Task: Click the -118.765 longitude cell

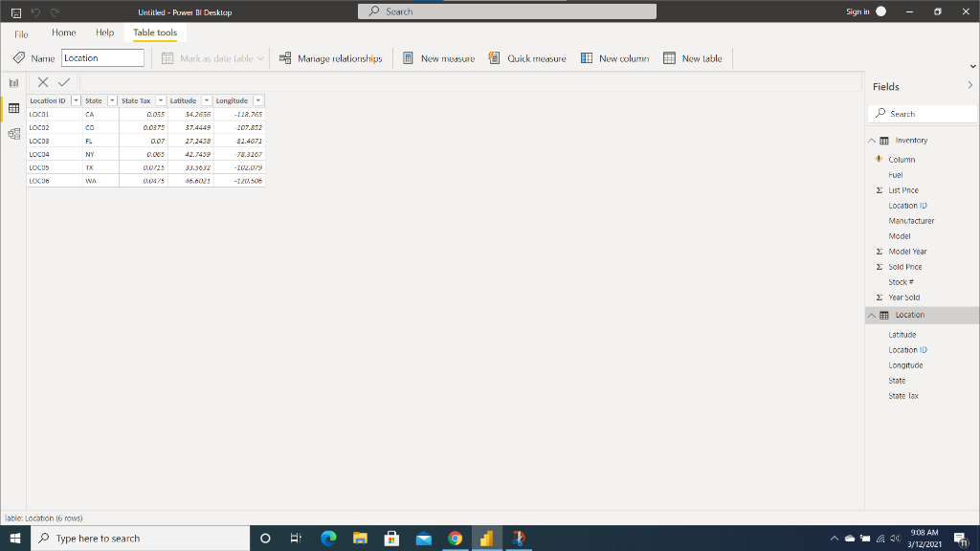Action: 239,115
